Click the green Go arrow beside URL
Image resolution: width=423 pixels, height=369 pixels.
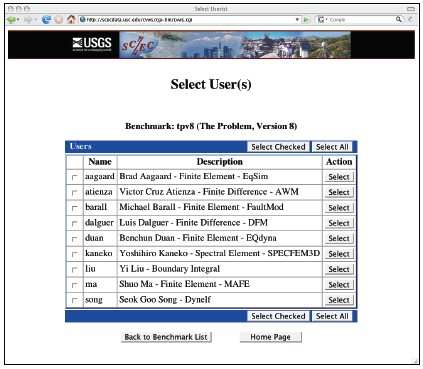coord(306,20)
